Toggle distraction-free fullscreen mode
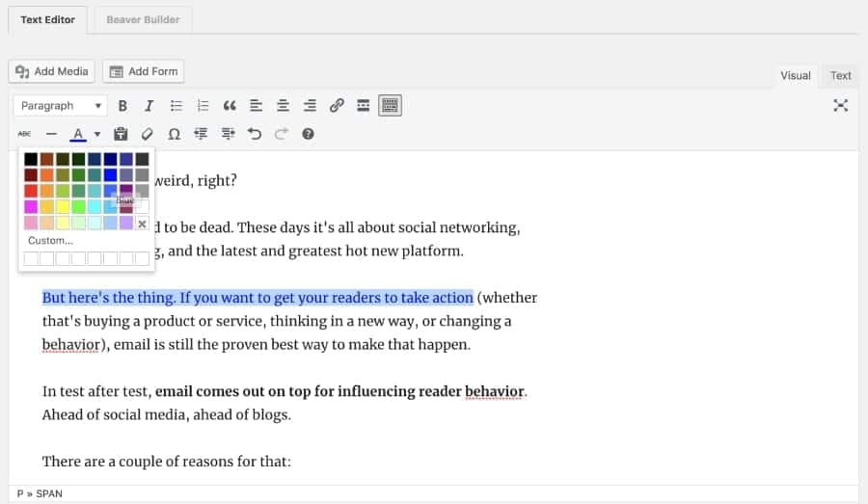The width and height of the screenshot is (868, 504). [840, 106]
